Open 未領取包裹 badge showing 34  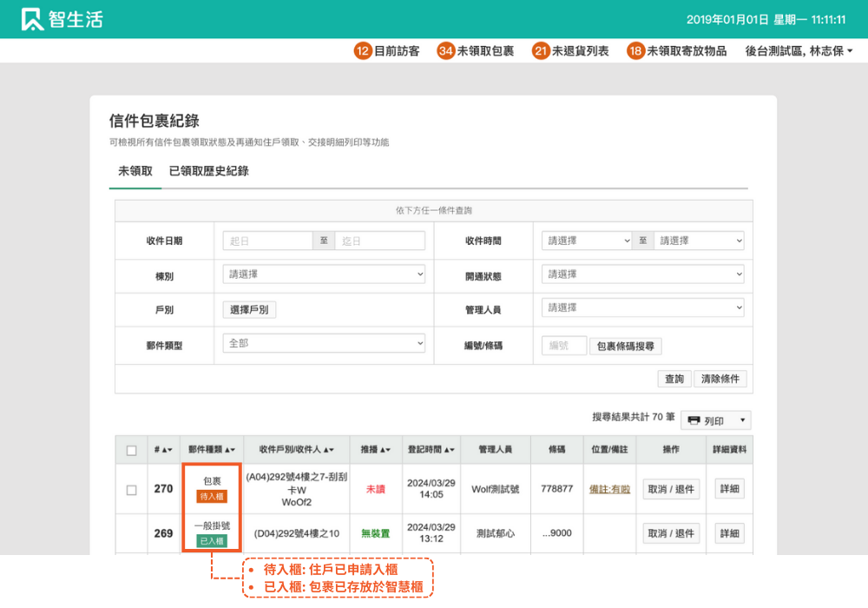point(446,51)
